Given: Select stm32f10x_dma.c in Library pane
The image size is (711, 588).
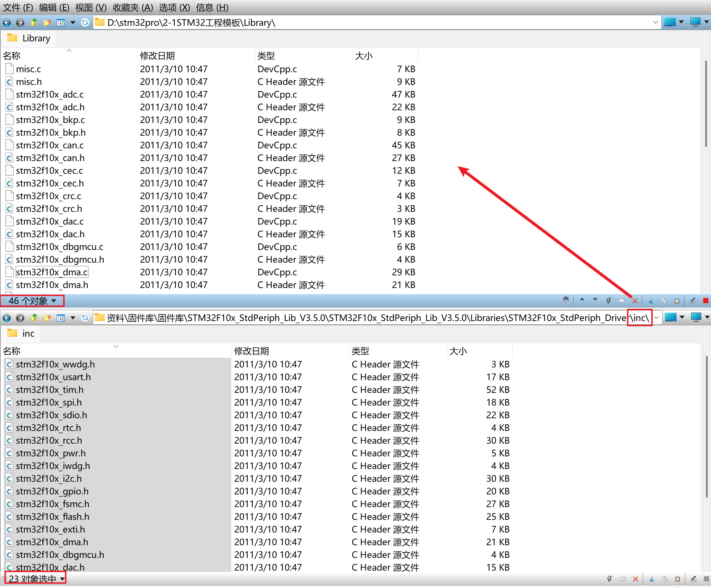Looking at the screenshot, I should pyautogui.click(x=51, y=272).
